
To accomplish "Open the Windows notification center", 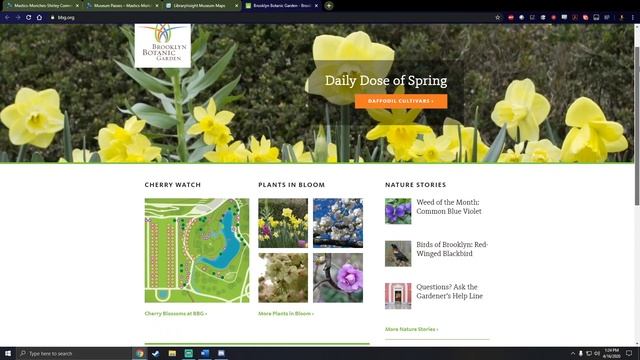I will (x=629, y=353).
